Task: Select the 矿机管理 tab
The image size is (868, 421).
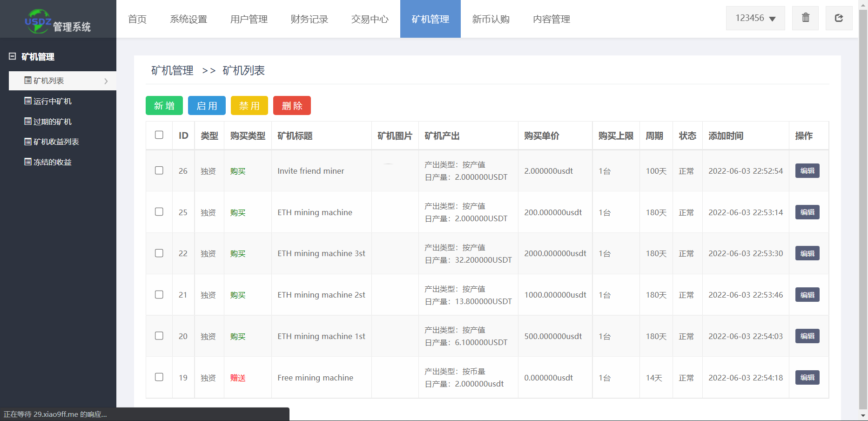Action: tap(431, 19)
